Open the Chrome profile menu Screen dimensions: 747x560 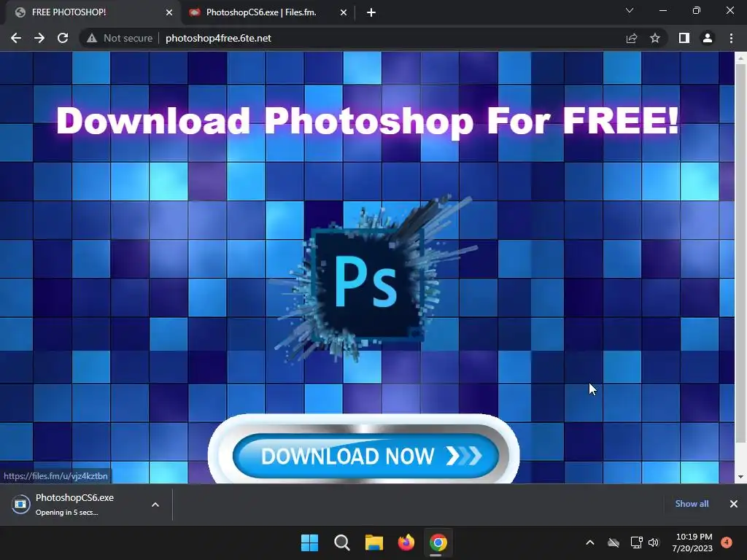coord(708,38)
